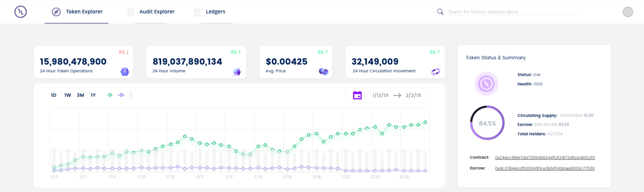
Task: Select the 1Y chart range
Action: pos(93,95)
